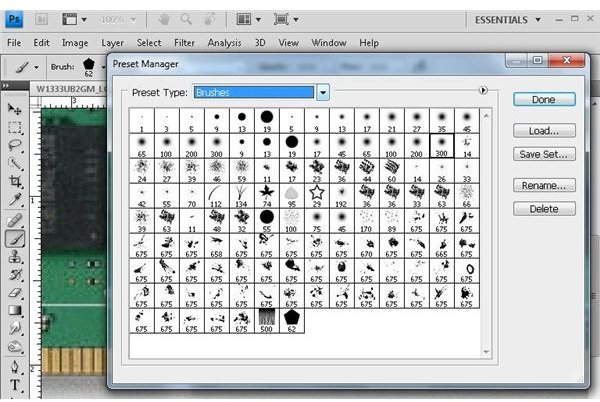Select the Clone Stamp tool

click(15, 257)
